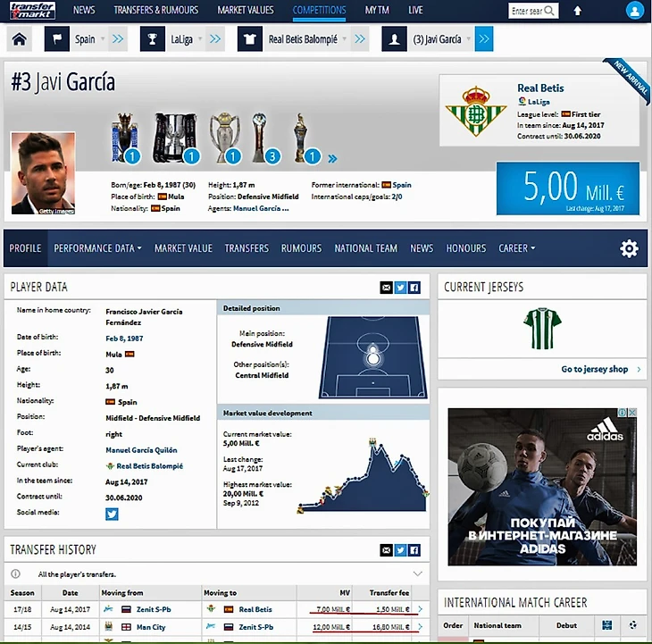Click the trophy with badge 3
This screenshot has height=644, width=652.
(x=265, y=138)
